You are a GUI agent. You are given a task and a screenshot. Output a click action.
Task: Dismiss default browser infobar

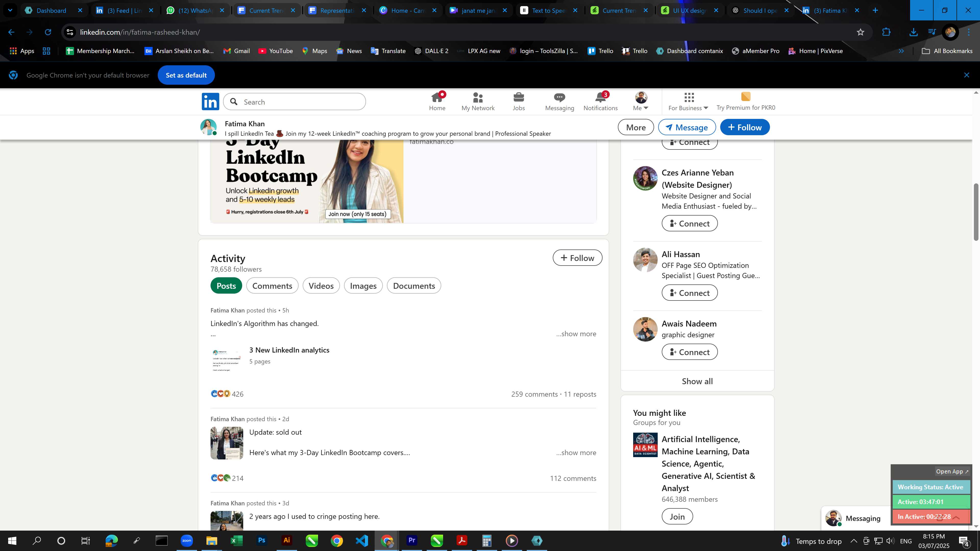(966, 75)
